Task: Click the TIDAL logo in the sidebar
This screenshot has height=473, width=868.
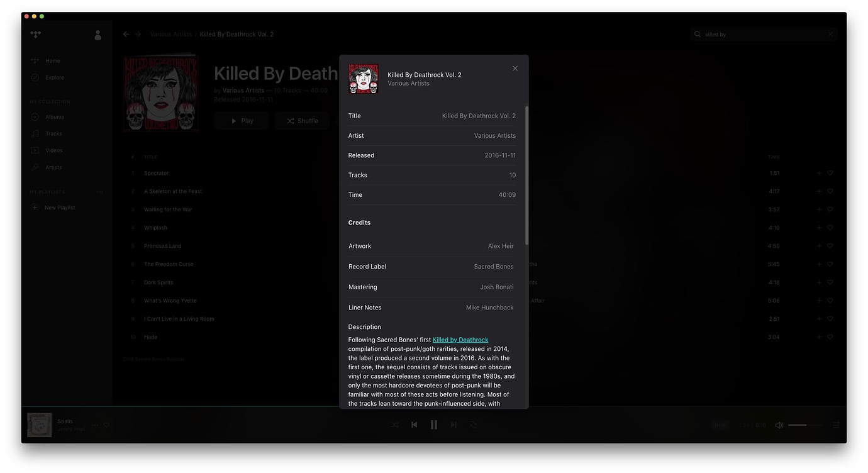Action: 36,35
